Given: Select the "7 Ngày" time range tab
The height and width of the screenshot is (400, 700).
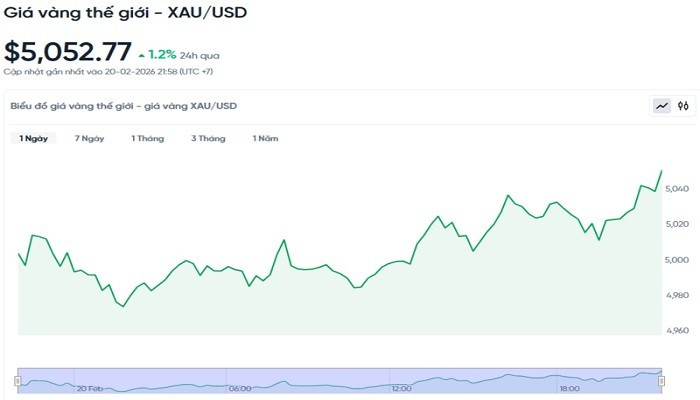Looking at the screenshot, I should (89, 138).
